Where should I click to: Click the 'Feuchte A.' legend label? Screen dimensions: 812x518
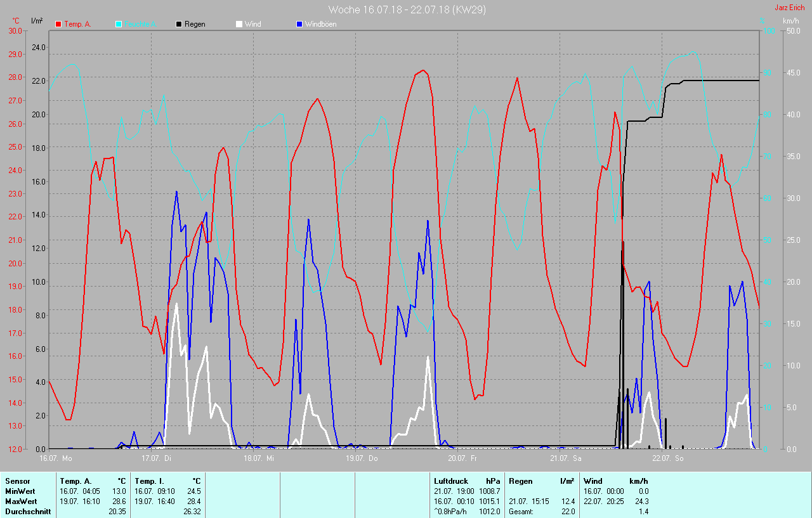coord(140,24)
